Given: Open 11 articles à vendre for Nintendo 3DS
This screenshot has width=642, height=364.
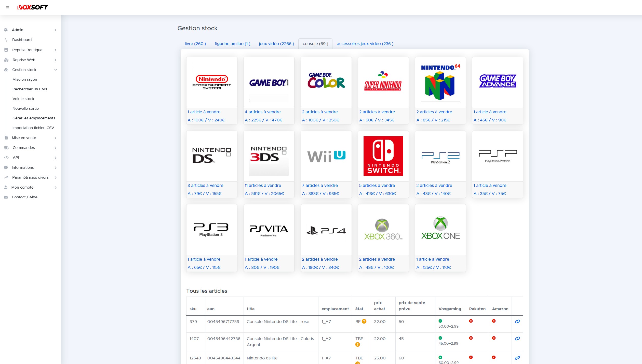Looking at the screenshot, I should pos(262,185).
